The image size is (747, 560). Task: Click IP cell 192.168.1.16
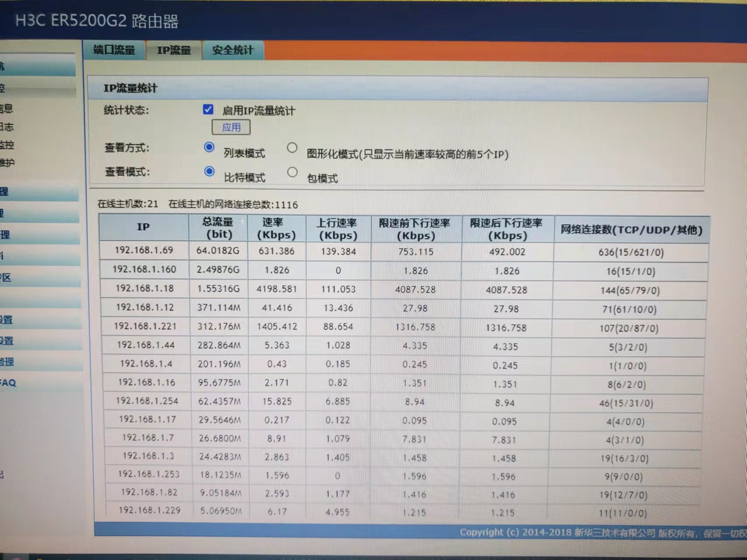pos(147,383)
